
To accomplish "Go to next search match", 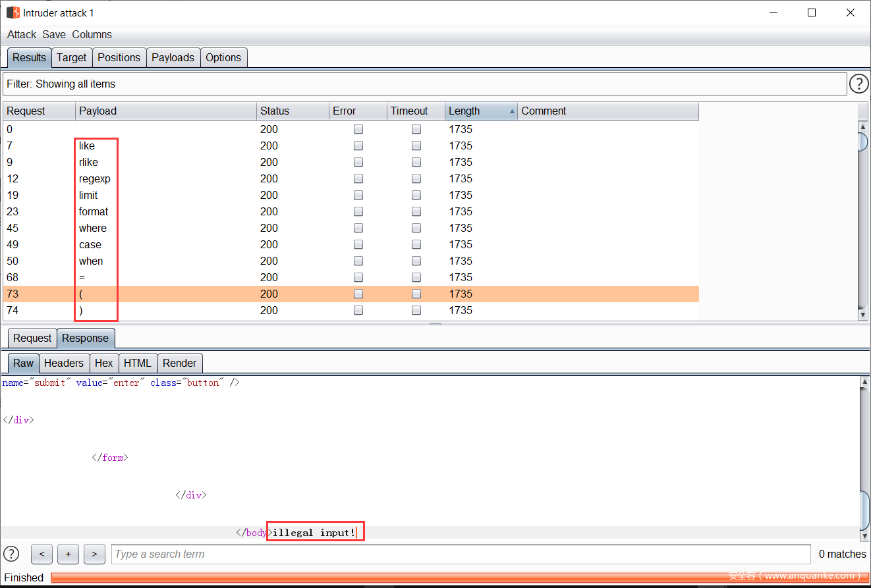I will point(94,554).
